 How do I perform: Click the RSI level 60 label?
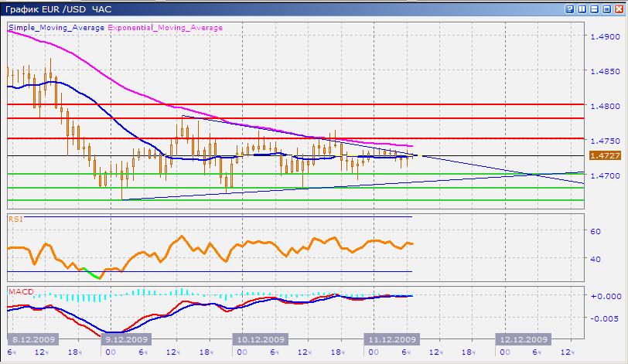596,231
